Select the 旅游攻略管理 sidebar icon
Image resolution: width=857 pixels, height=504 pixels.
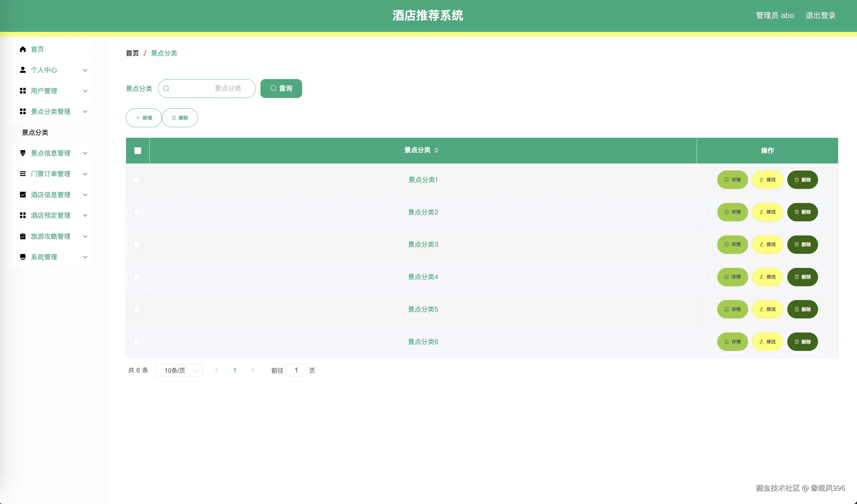tap(23, 236)
